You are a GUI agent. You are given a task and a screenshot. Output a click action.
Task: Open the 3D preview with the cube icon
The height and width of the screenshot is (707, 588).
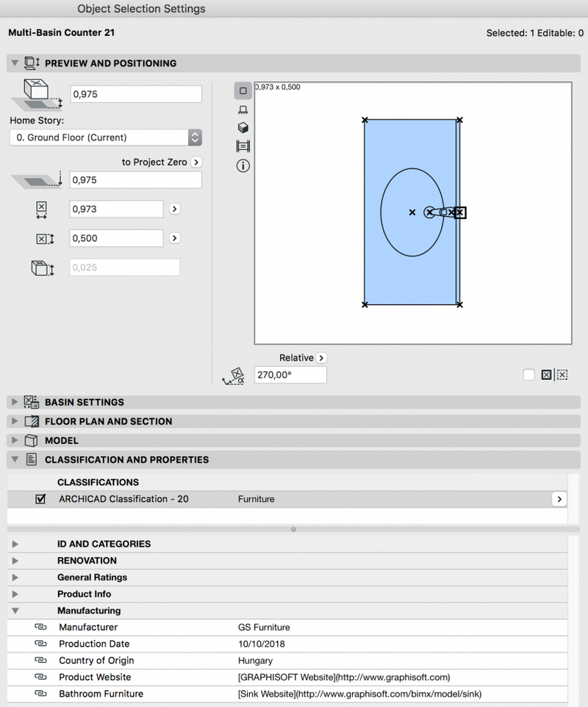[244, 126]
